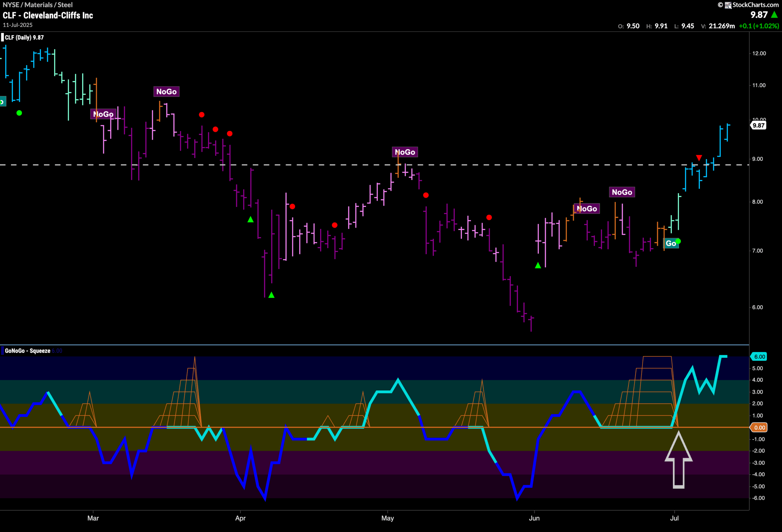Click green triangle marker at start of June
Image resolution: width=782 pixels, height=532 pixels.
(538, 266)
